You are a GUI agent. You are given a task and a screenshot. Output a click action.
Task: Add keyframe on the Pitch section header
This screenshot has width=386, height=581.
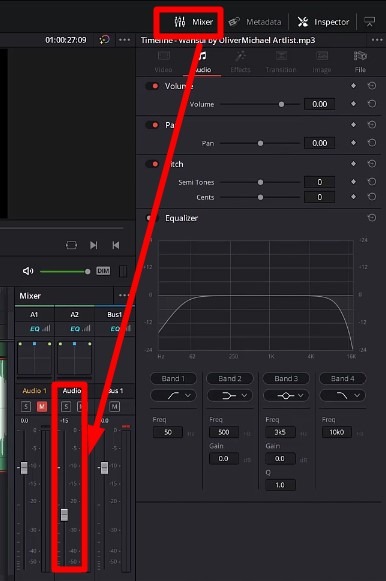[x=353, y=163]
